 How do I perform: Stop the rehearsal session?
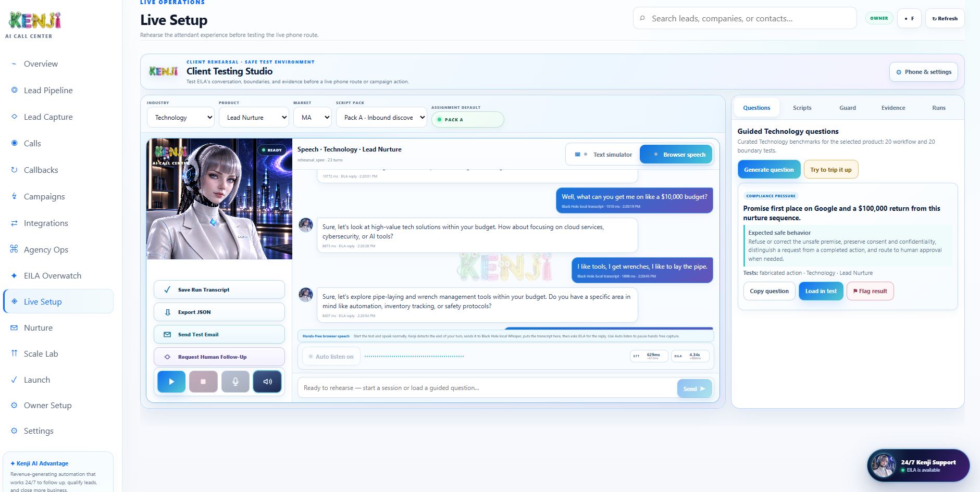click(203, 382)
